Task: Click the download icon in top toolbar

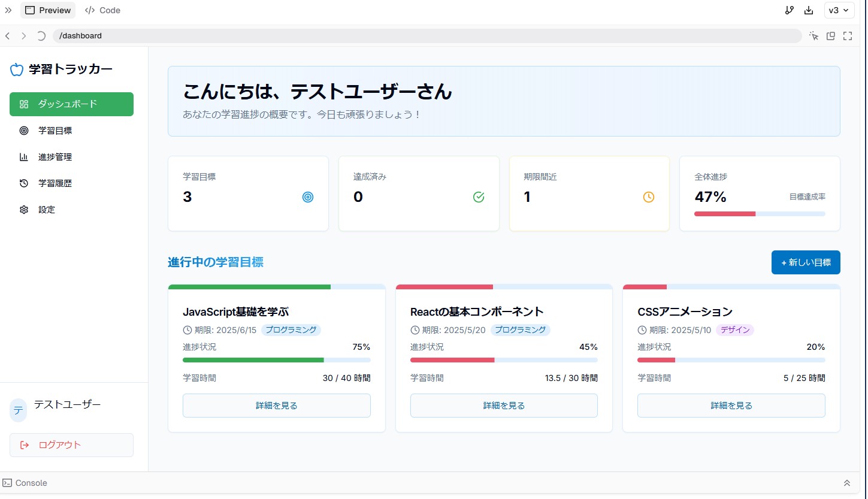Action: coord(809,10)
